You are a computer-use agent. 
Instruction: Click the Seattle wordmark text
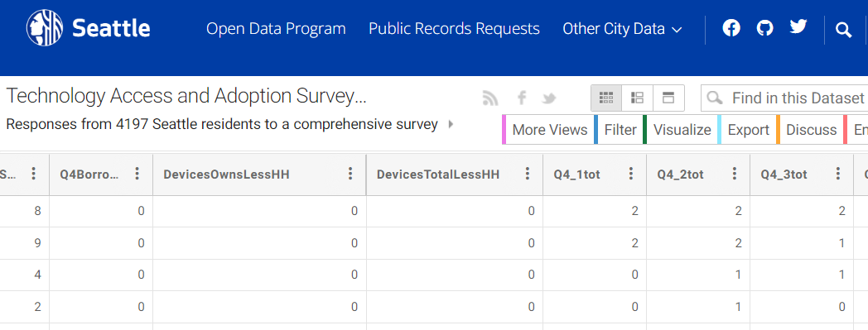pyautogui.click(x=111, y=28)
